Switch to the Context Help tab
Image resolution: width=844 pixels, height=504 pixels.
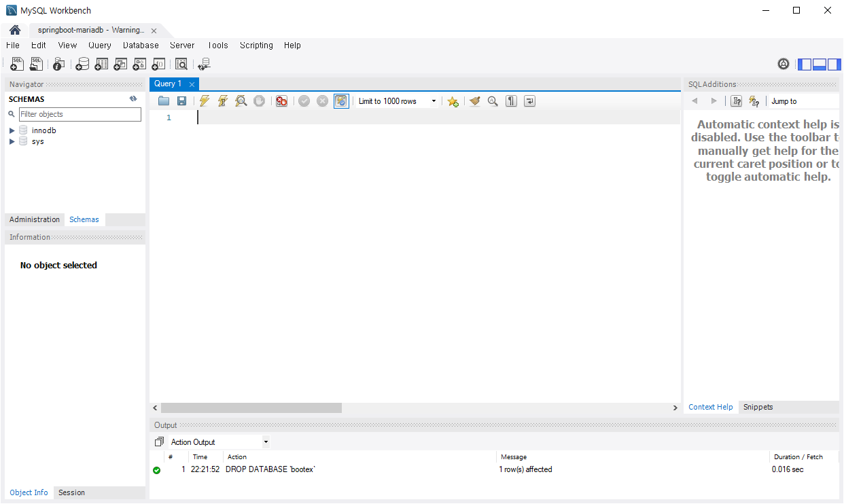(x=711, y=407)
